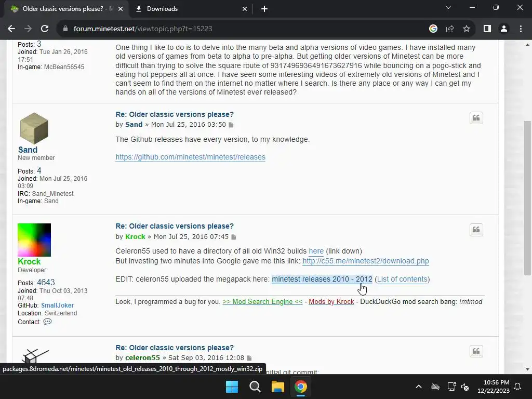Open the notifications bell icon
532x399 pixels.
coord(518,387)
